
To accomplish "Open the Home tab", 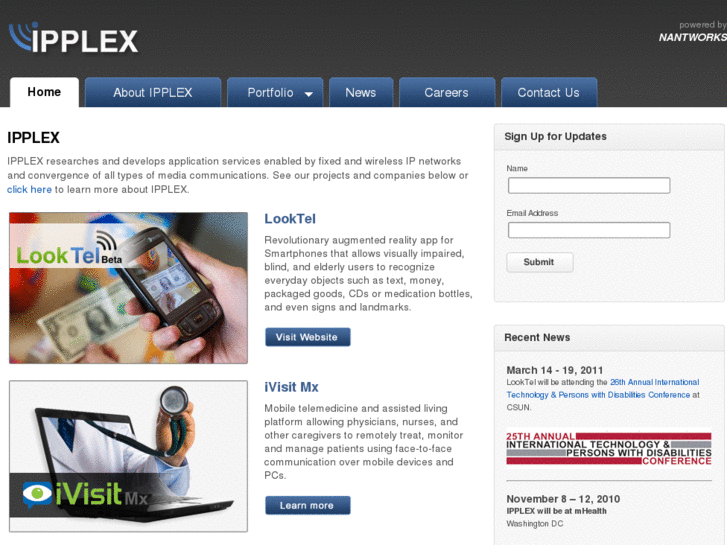I will (x=44, y=92).
